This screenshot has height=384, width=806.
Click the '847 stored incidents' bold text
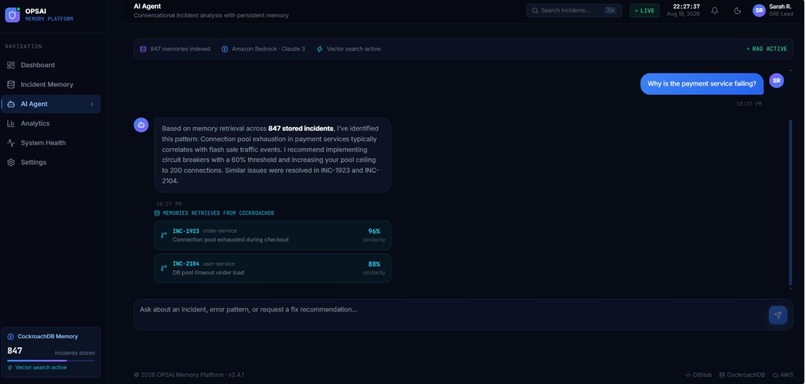(x=301, y=129)
